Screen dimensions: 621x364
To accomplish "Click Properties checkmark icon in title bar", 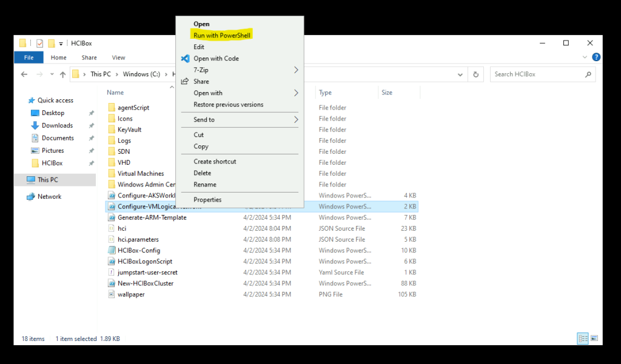I will click(x=39, y=43).
